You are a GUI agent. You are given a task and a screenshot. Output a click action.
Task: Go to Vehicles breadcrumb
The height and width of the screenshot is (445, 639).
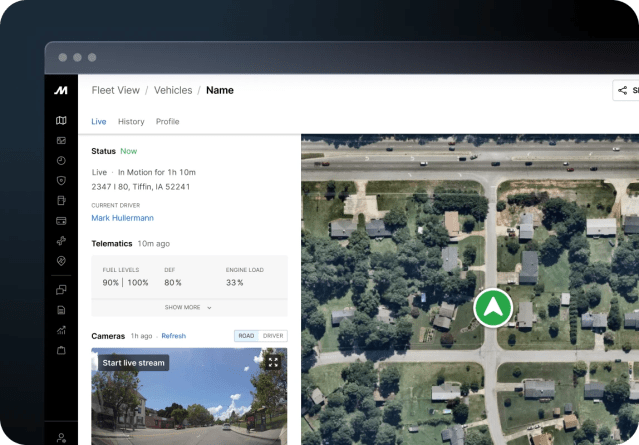[173, 90]
